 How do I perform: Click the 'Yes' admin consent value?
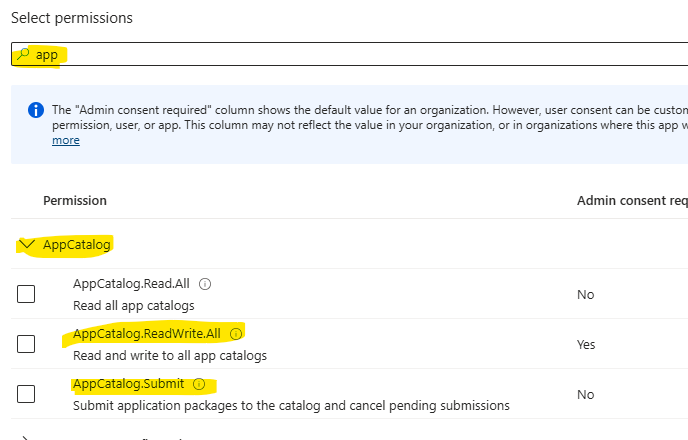coord(586,344)
